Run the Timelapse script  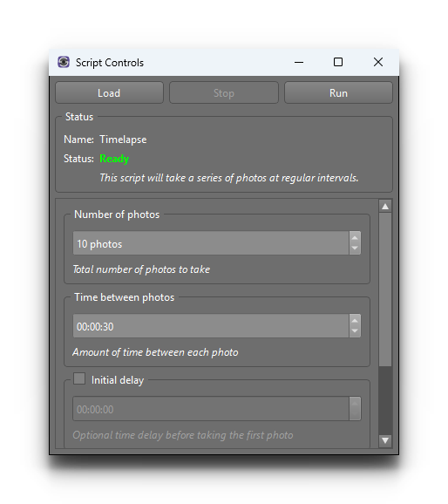(338, 93)
